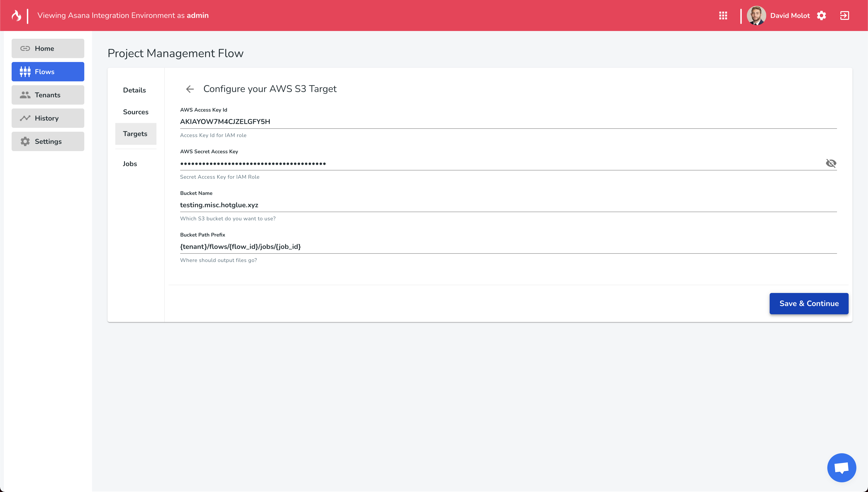Click the Save & Continue button
868x492 pixels.
coord(809,303)
